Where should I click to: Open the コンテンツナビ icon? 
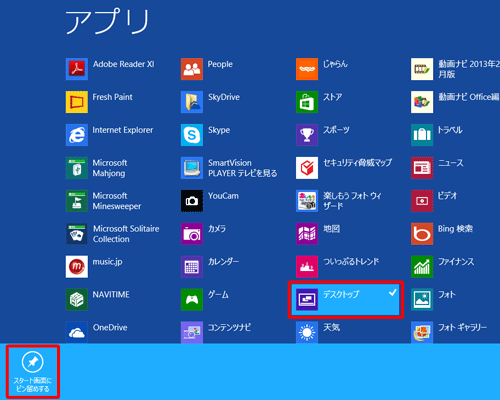point(192,332)
